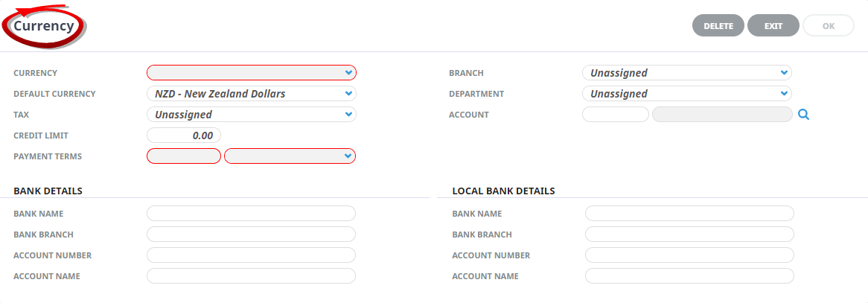Open the Tax Unassigned dropdown

[x=252, y=115]
